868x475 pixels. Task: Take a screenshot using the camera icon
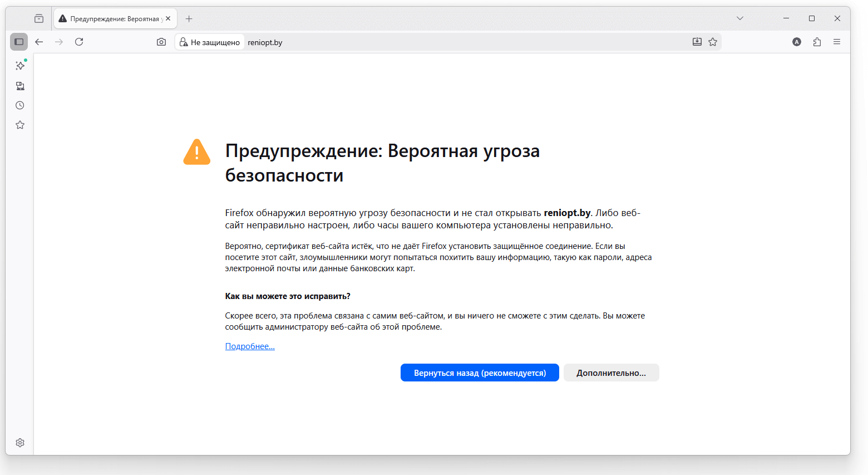[x=161, y=42]
